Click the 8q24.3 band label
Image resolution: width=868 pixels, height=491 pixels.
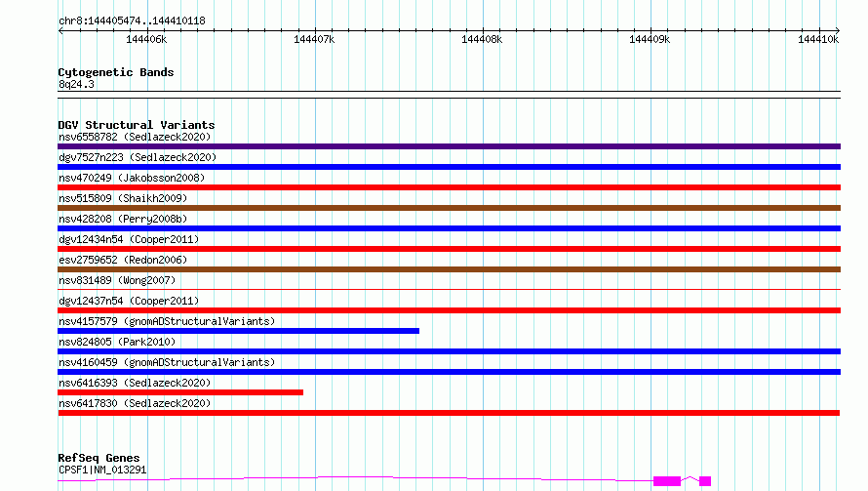[x=76, y=84]
